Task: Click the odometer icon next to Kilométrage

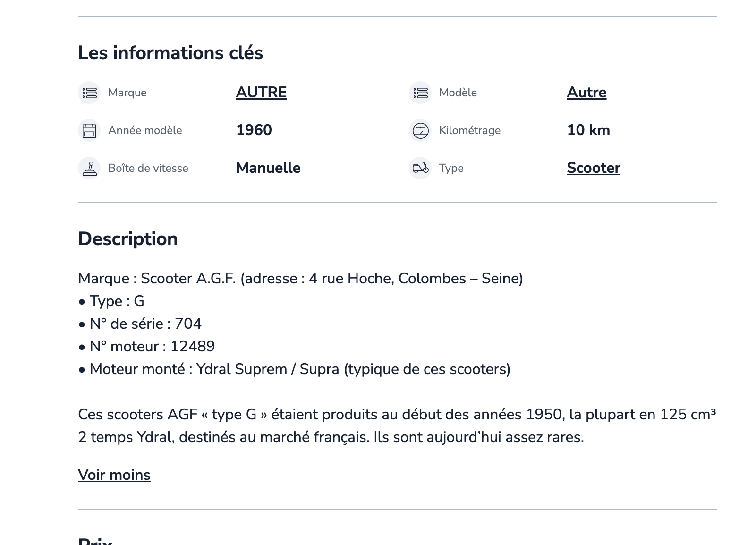Action: coord(420,130)
